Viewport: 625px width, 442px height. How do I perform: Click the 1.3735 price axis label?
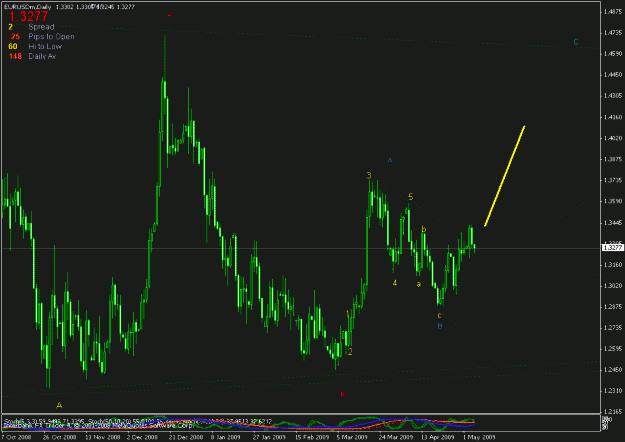point(613,180)
